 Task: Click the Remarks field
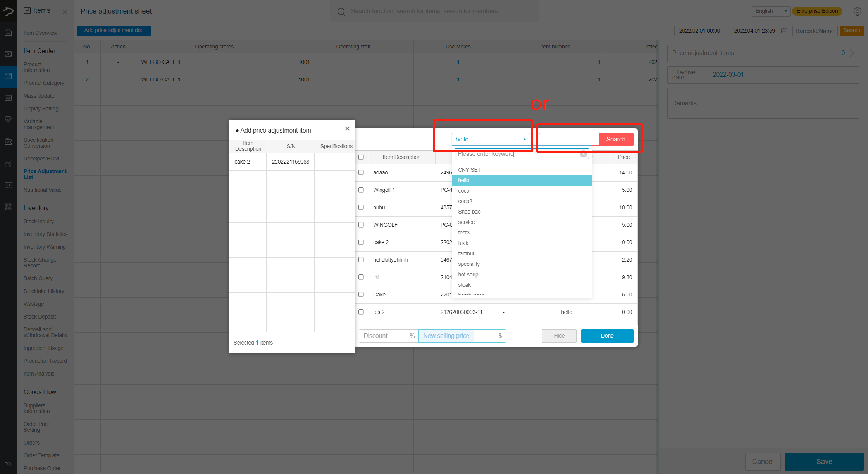(x=763, y=103)
